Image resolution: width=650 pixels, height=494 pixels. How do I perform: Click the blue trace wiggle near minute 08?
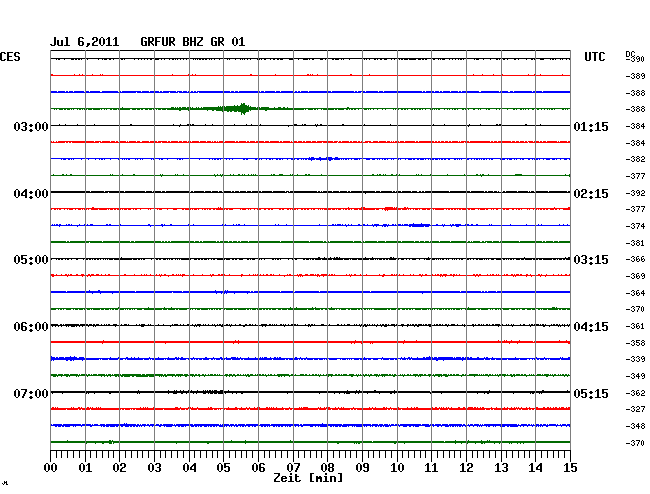[324, 159]
